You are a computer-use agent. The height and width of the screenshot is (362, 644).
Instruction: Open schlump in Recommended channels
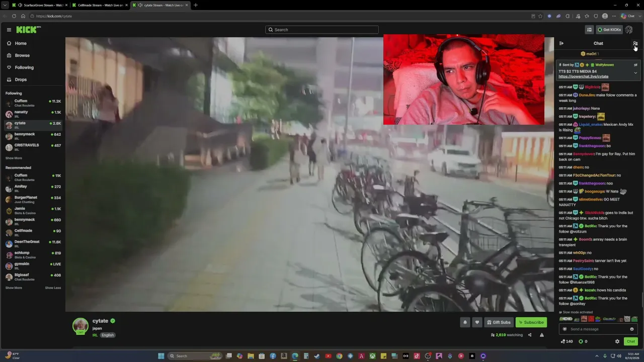(x=33, y=255)
